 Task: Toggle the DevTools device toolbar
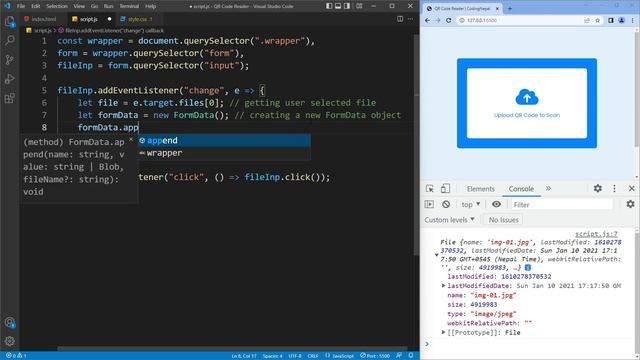tap(445, 189)
